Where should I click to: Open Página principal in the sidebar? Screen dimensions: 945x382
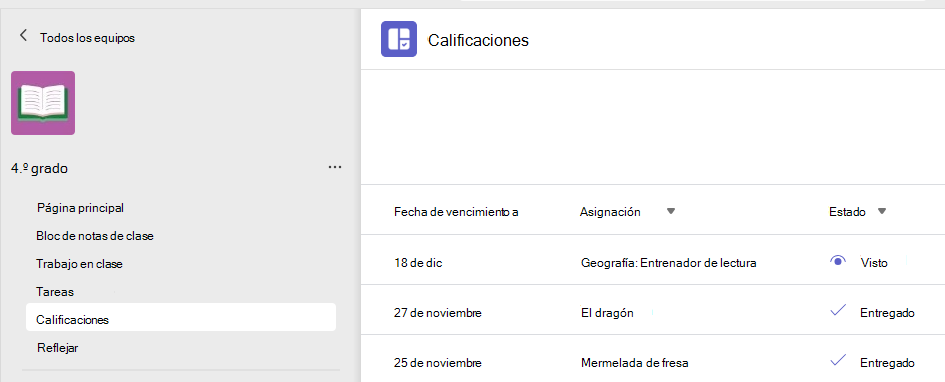[80, 208]
